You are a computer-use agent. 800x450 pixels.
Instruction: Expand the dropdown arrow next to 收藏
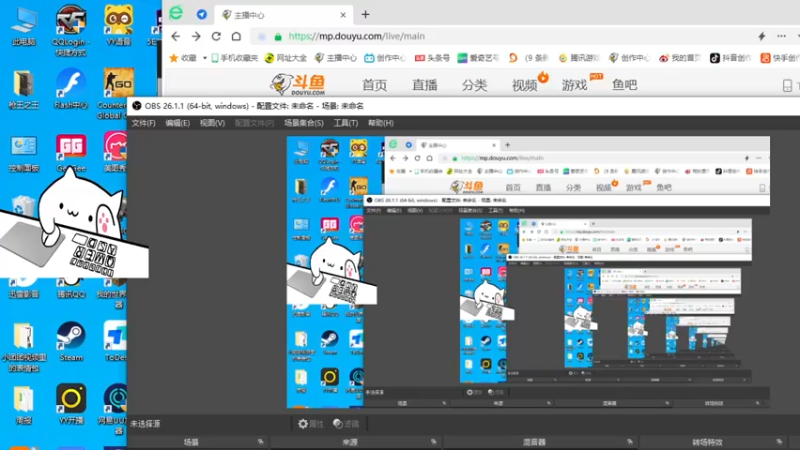[x=205, y=58]
